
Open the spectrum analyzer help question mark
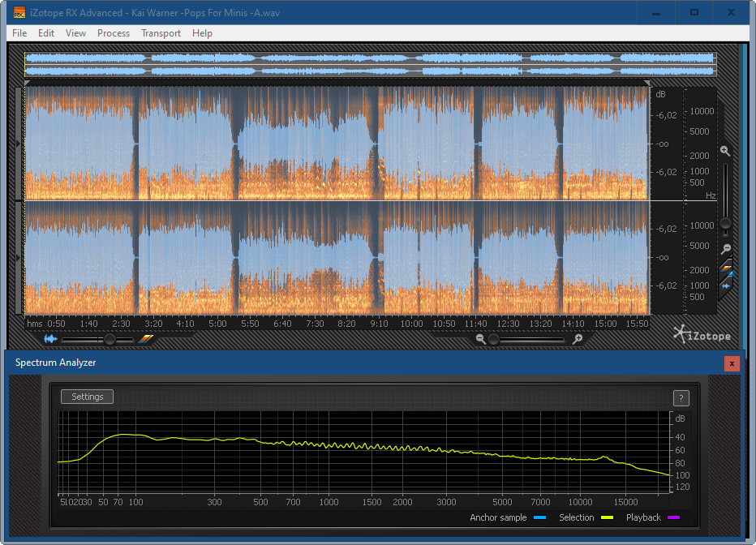[x=681, y=397]
